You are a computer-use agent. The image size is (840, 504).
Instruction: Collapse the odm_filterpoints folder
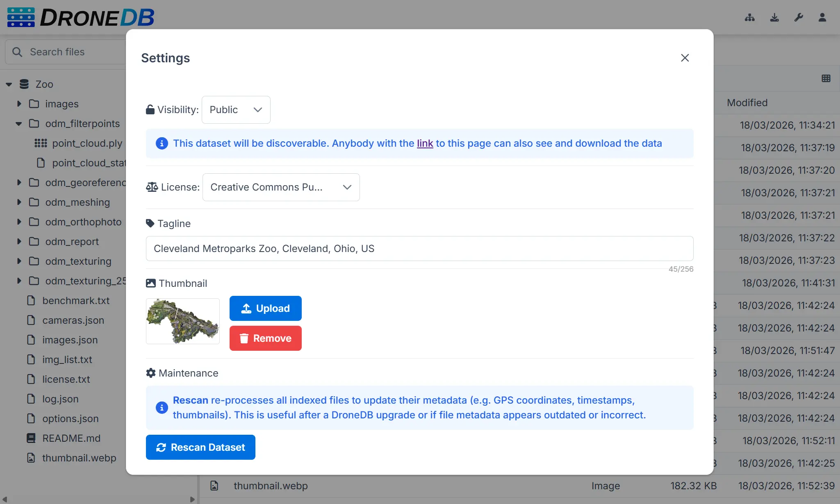pyautogui.click(x=19, y=124)
